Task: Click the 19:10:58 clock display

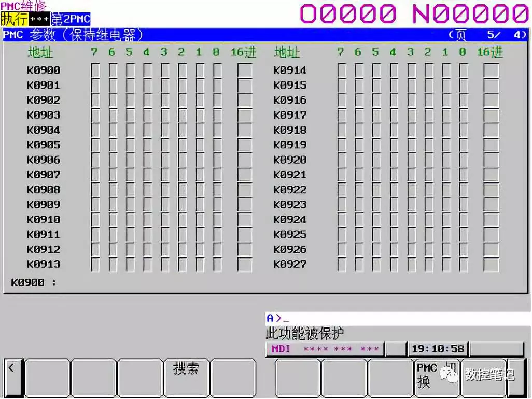Action: [x=437, y=349]
